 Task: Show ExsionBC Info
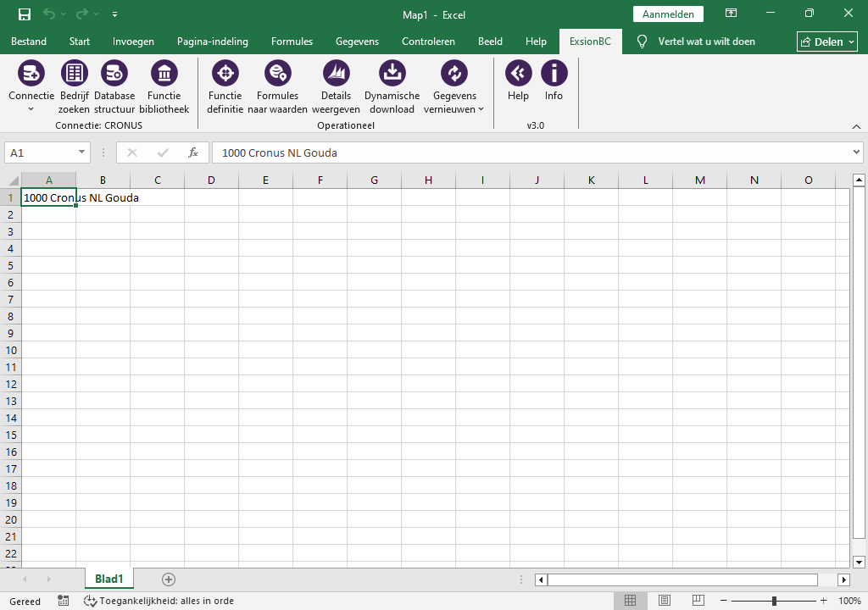click(x=554, y=73)
